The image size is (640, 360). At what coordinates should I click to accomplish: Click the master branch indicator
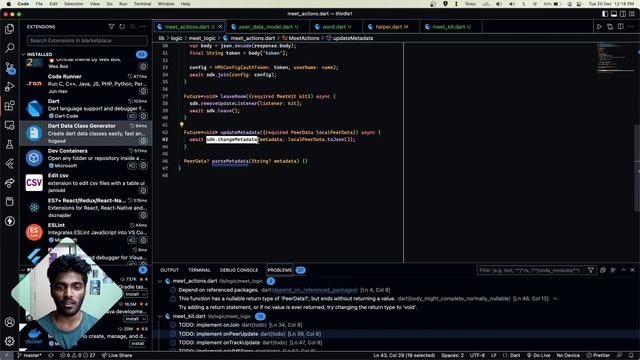[x=29, y=356]
